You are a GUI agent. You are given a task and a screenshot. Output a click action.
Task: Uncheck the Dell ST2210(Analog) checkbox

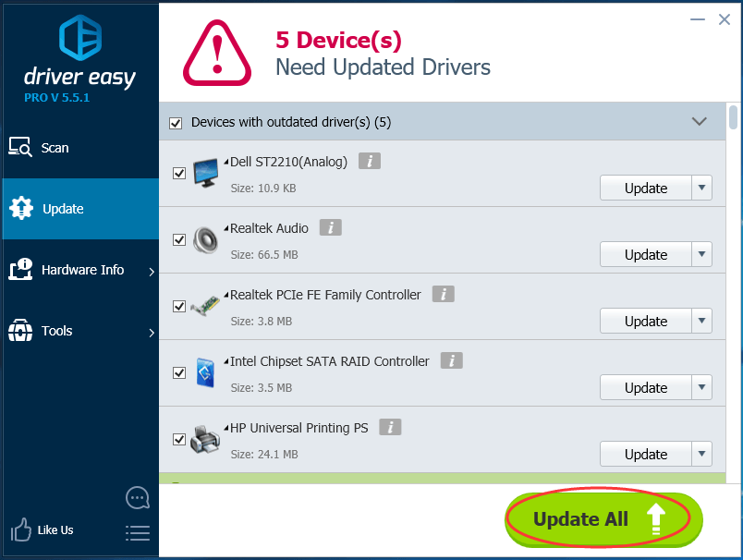pyautogui.click(x=179, y=174)
